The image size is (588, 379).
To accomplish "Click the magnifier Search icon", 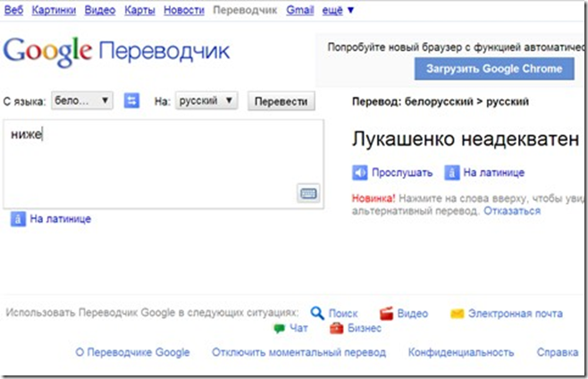I will 317,313.
